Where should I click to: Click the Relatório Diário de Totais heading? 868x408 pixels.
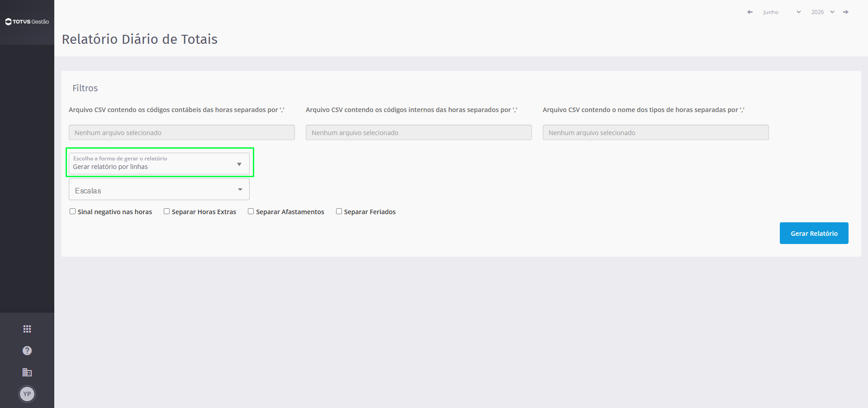click(140, 39)
